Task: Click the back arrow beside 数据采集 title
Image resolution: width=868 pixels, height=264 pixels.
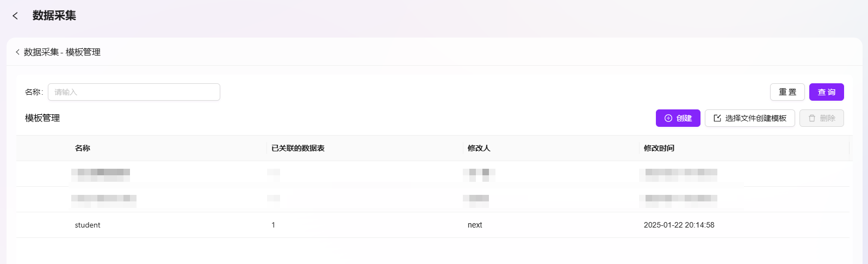Action: click(15, 16)
